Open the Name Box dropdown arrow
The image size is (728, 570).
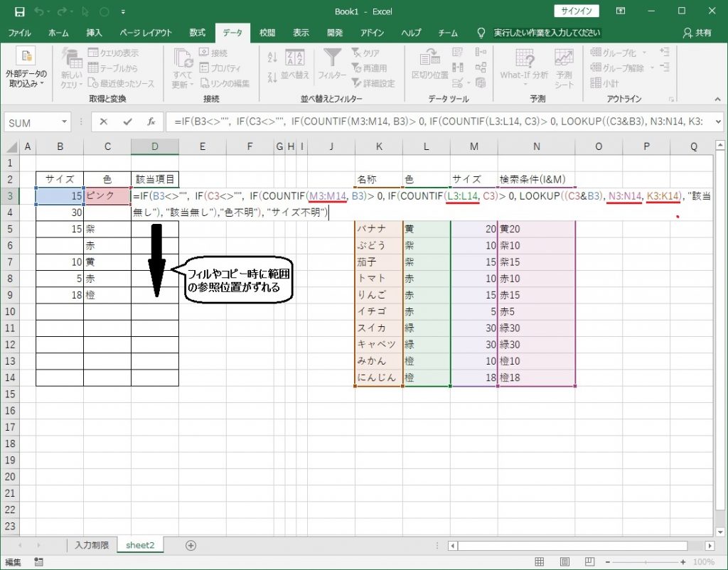pos(64,122)
